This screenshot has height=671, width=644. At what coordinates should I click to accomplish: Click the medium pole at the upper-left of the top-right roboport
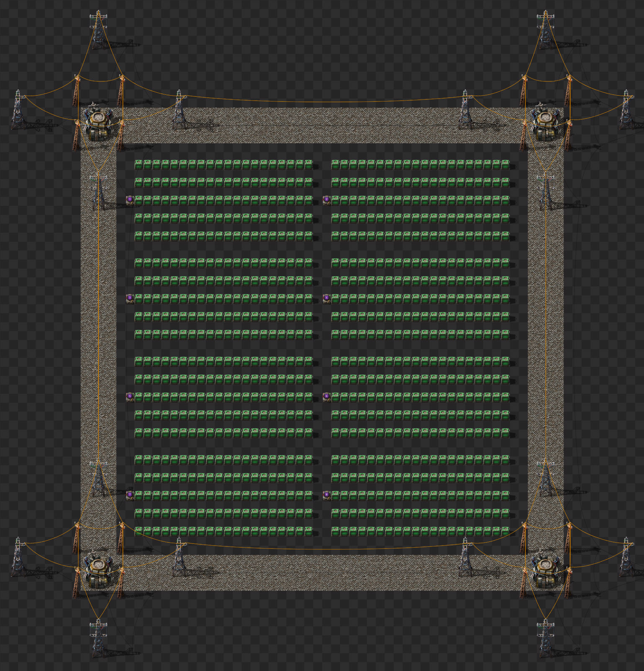coord(524,90)
